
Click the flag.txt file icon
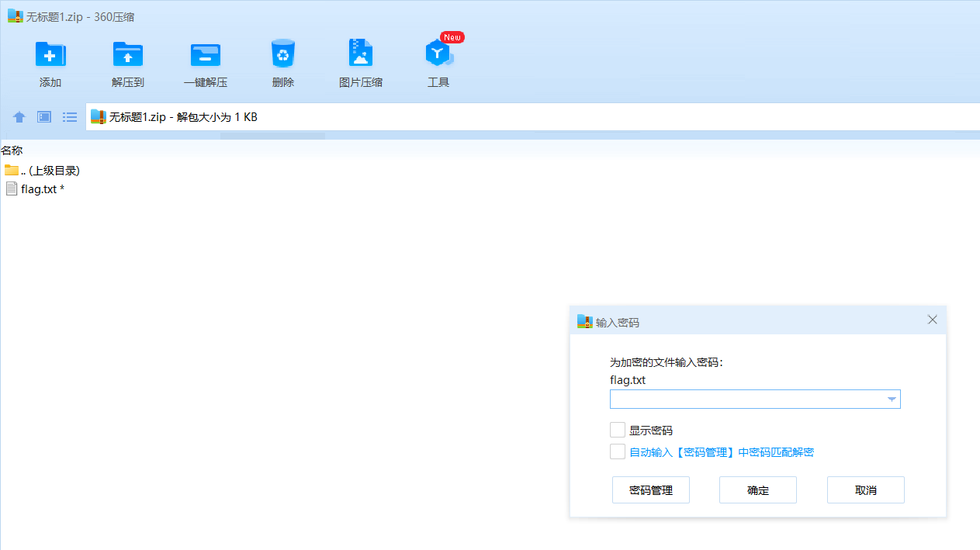click(x=11, y=189)
